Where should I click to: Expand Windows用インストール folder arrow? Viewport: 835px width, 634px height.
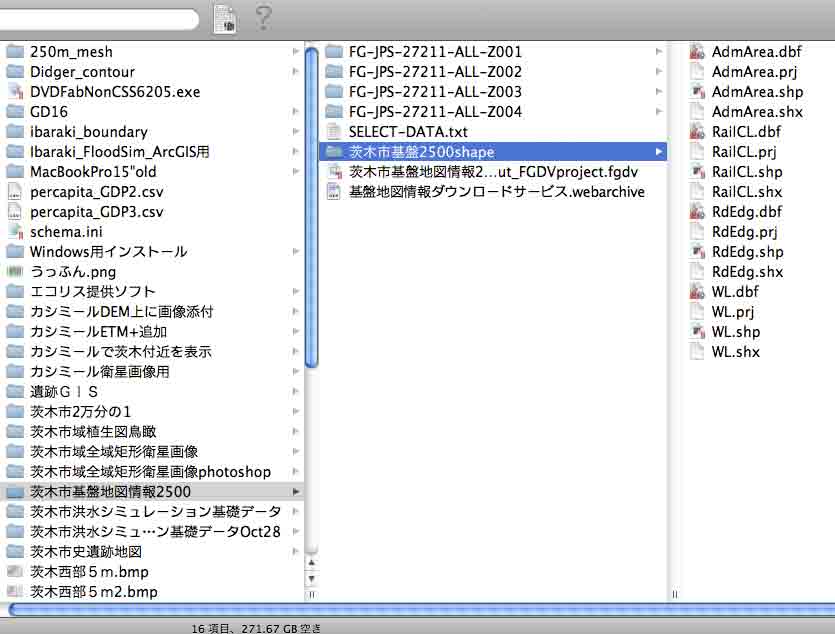pos(295,251)
